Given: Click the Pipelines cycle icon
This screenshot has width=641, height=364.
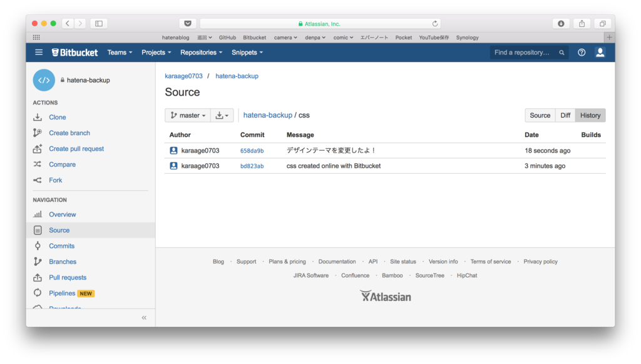Looking at the screenshot, I should (x=38, y=293).
